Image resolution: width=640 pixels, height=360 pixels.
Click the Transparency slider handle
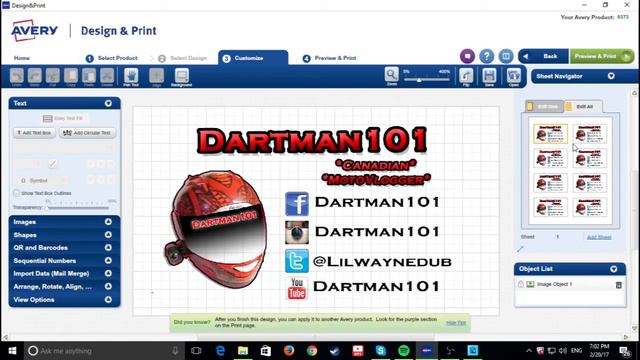[47, 208]
